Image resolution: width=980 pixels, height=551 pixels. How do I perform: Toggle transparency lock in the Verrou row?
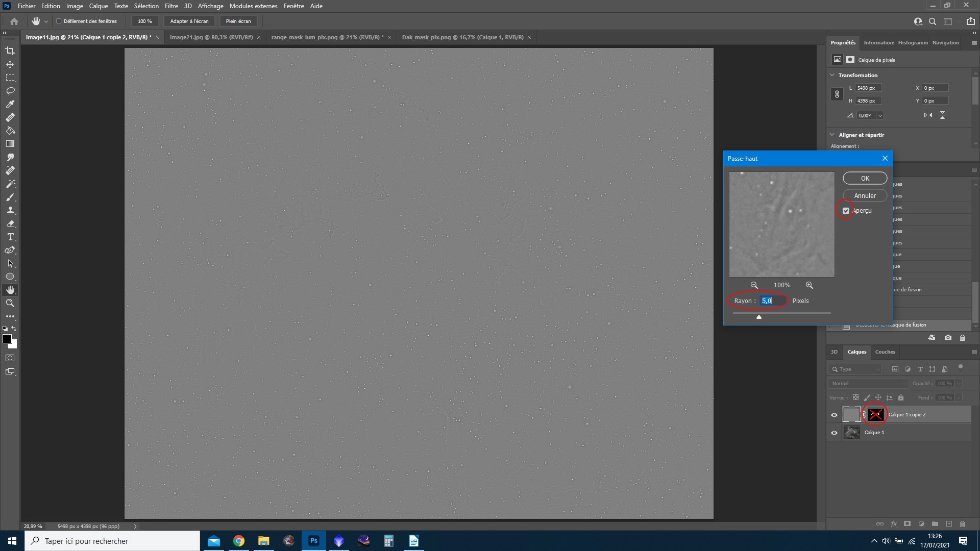tap(855, 397)
